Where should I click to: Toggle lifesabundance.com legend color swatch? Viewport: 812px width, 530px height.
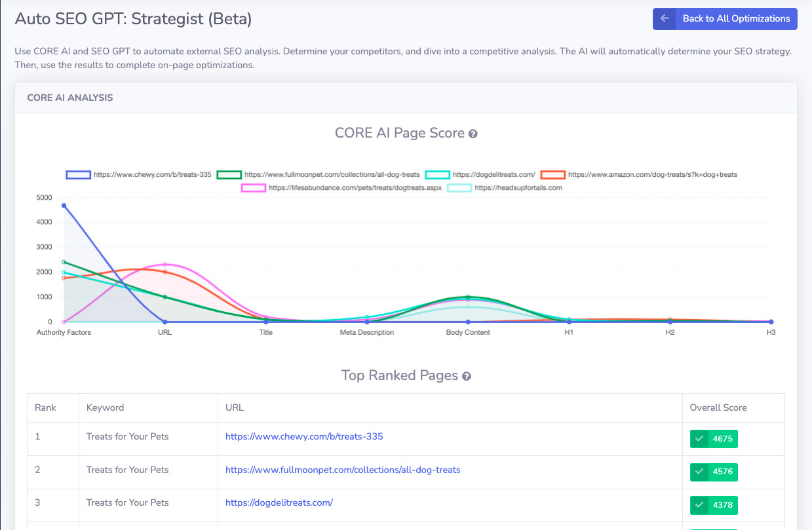pyautogui.click(x=253, y=188)
